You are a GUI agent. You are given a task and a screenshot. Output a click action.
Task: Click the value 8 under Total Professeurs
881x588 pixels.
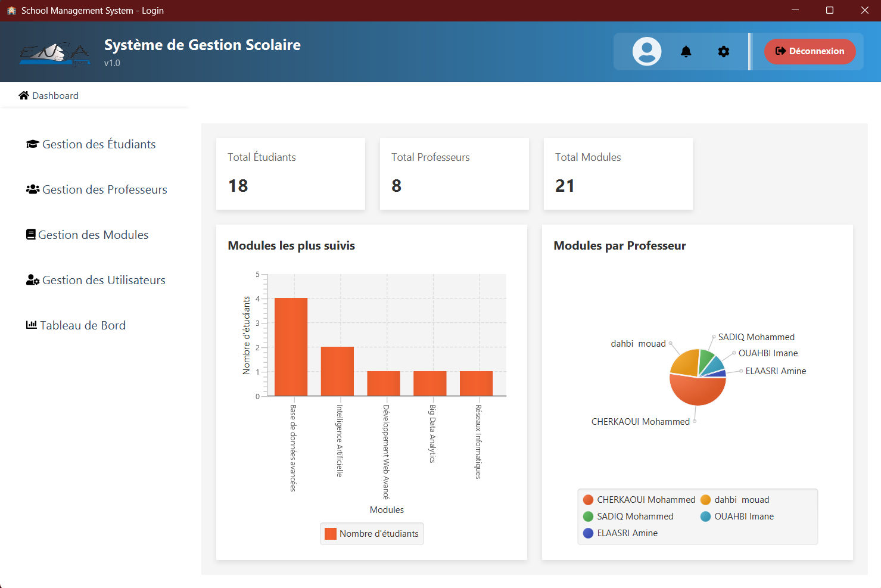[x=397, y=186]
